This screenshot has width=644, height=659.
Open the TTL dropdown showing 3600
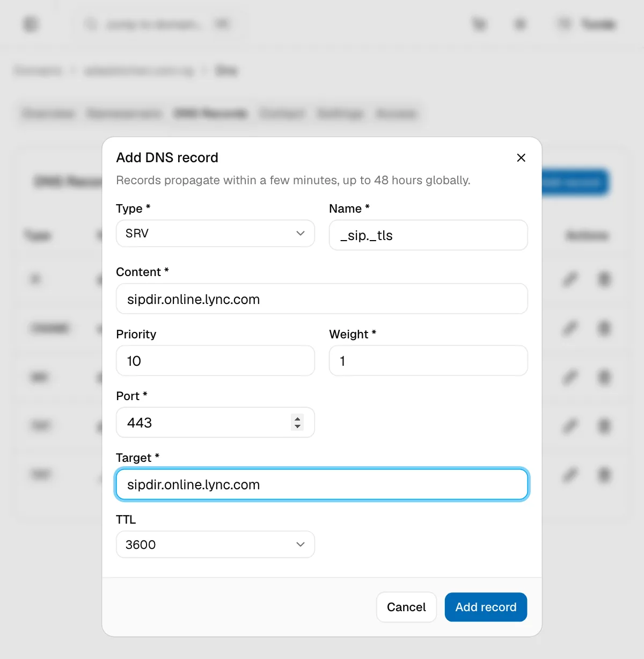coord(215,545)
